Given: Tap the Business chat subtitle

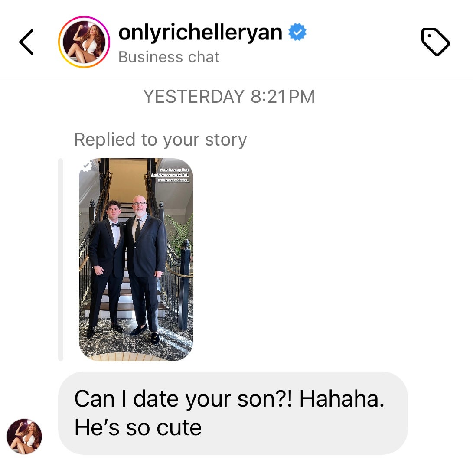Looking at the screenshot, I should (x=169, y=57).
